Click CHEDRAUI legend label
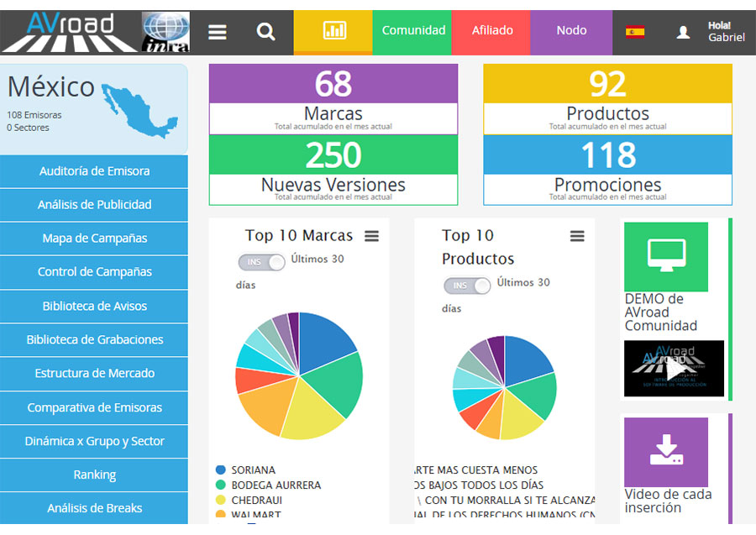The height and width of the screenshot is (535, 756). pyautogui.click(x=256, y=501)
